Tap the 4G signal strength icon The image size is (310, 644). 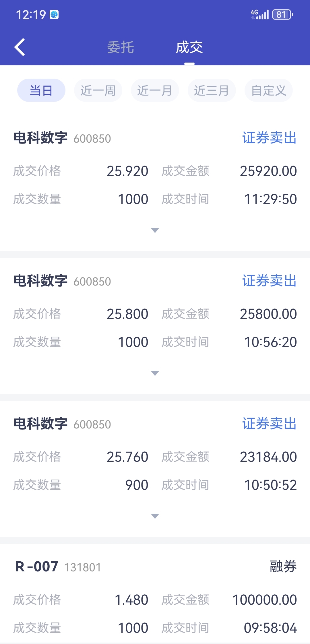tap(259, 14)
